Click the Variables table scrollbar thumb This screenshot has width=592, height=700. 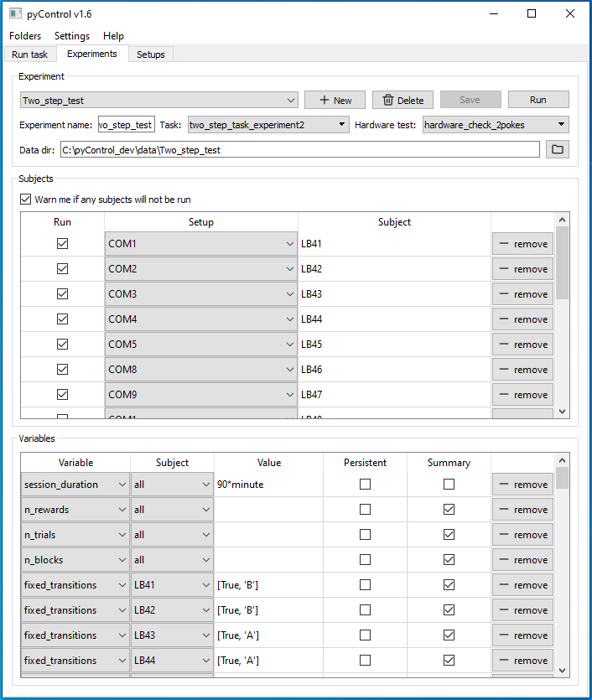[563, 478]
